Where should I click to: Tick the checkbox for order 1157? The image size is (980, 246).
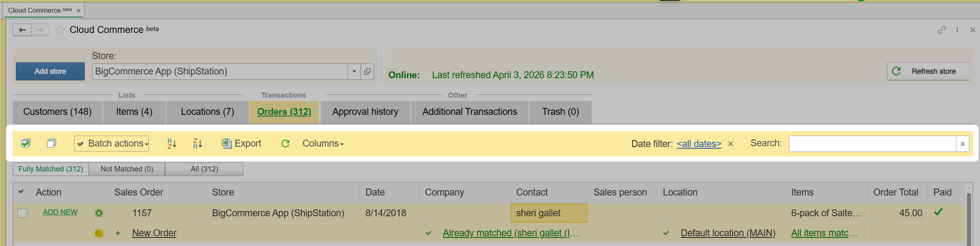[22, 213]
